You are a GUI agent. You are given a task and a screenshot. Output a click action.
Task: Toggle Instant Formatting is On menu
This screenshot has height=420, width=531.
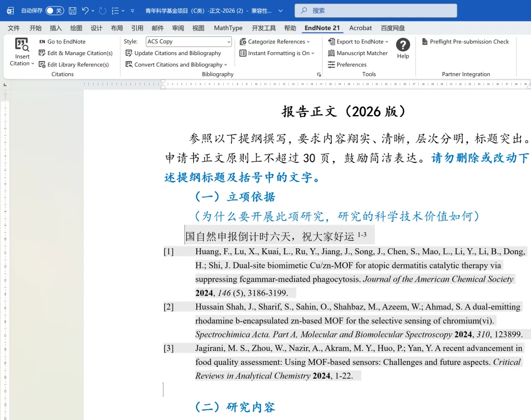pyautogui.click(x=277, y=53)
